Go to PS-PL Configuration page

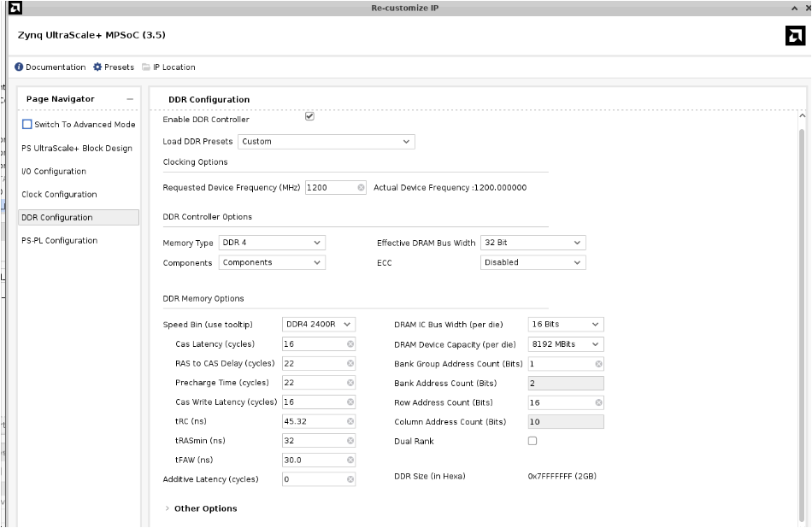(x=59, y=241)
